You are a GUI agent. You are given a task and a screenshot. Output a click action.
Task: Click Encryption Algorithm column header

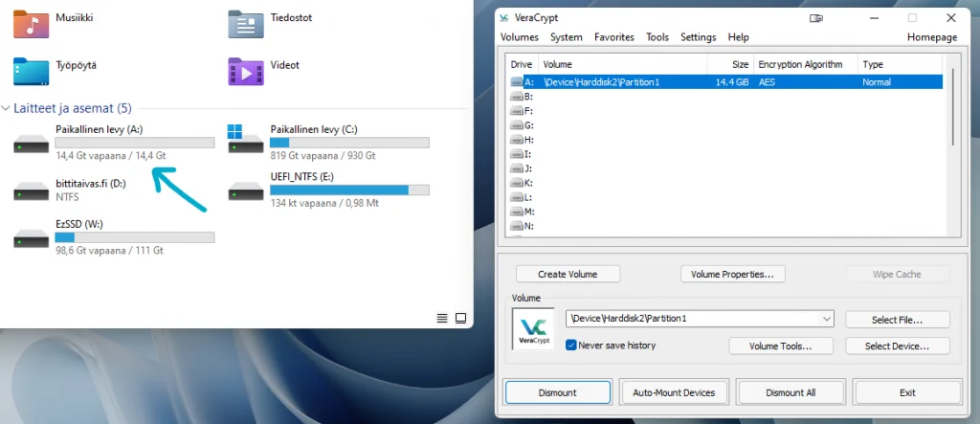coord(805,64)
